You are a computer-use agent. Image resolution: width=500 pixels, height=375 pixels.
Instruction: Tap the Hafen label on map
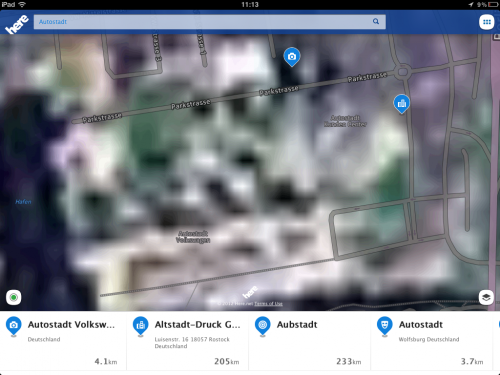(23, 202)
